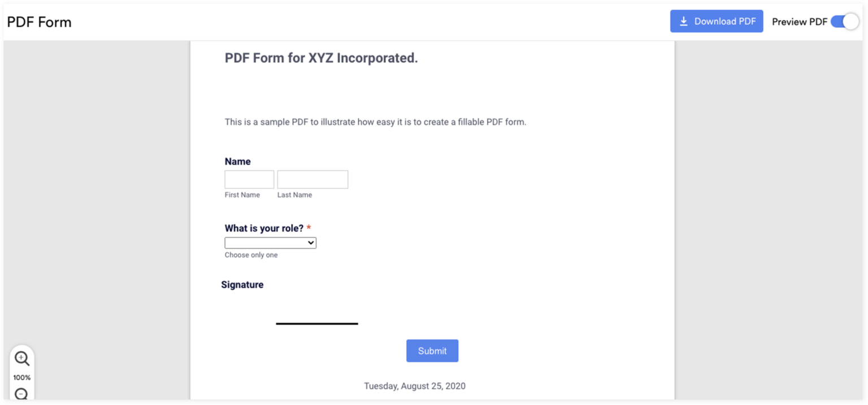This screenshot has width=868, height=405.
Task: Open the 'What is your role?' dropdown
Action: [270, 242]
